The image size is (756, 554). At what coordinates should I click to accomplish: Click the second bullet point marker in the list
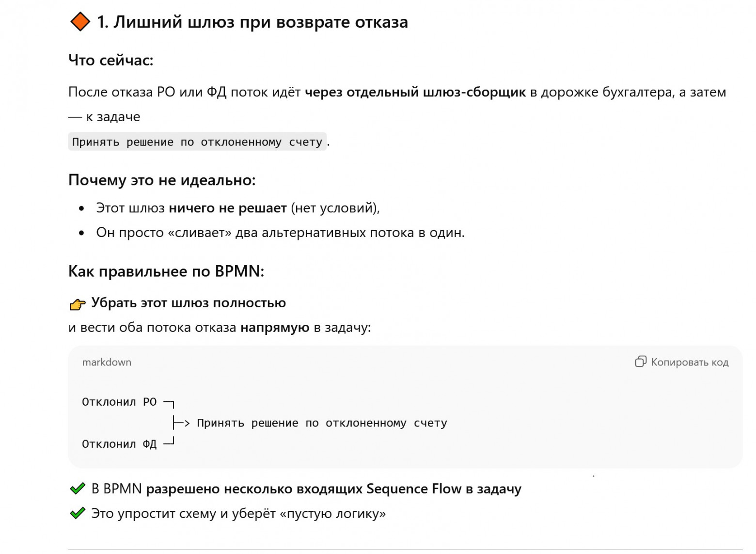tap(80, 233)
